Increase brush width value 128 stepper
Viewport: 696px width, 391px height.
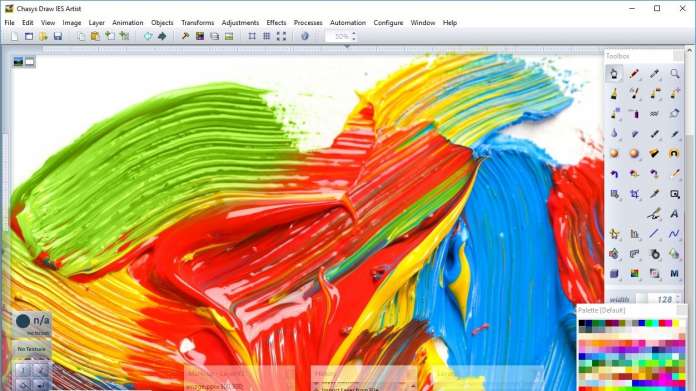pos(678,297)
